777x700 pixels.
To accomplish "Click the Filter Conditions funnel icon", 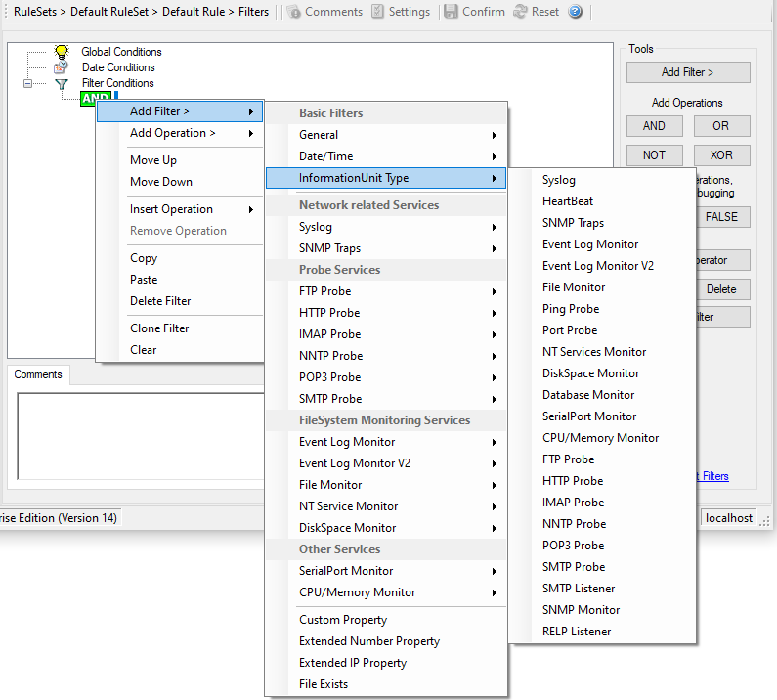I will pos(61,83).
